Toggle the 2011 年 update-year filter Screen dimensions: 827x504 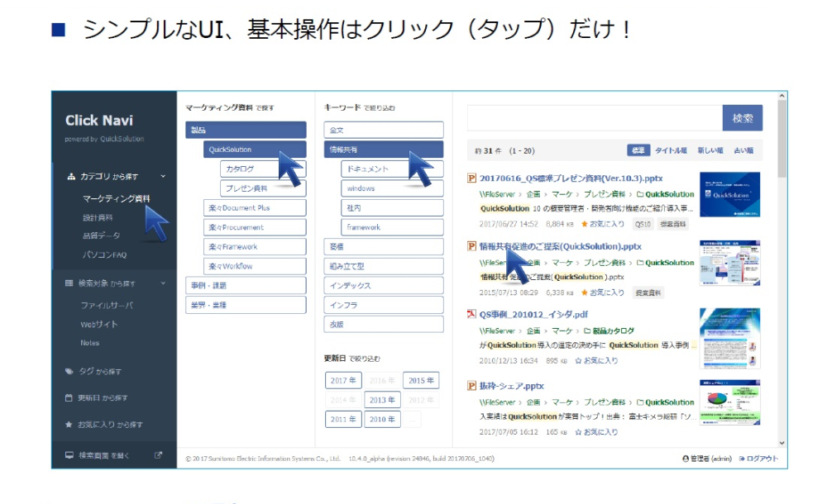click(343, 419)
